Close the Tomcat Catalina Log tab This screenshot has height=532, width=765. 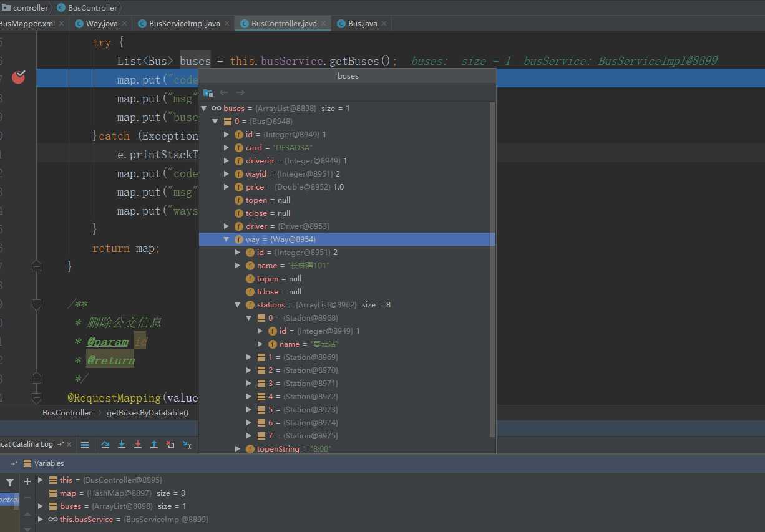tap(69, 445)
